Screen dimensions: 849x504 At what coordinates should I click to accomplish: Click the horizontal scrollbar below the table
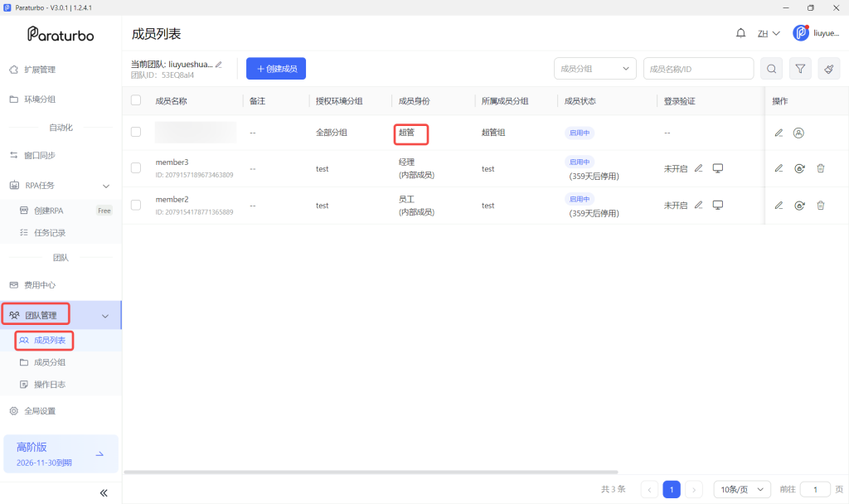point(371,472)
